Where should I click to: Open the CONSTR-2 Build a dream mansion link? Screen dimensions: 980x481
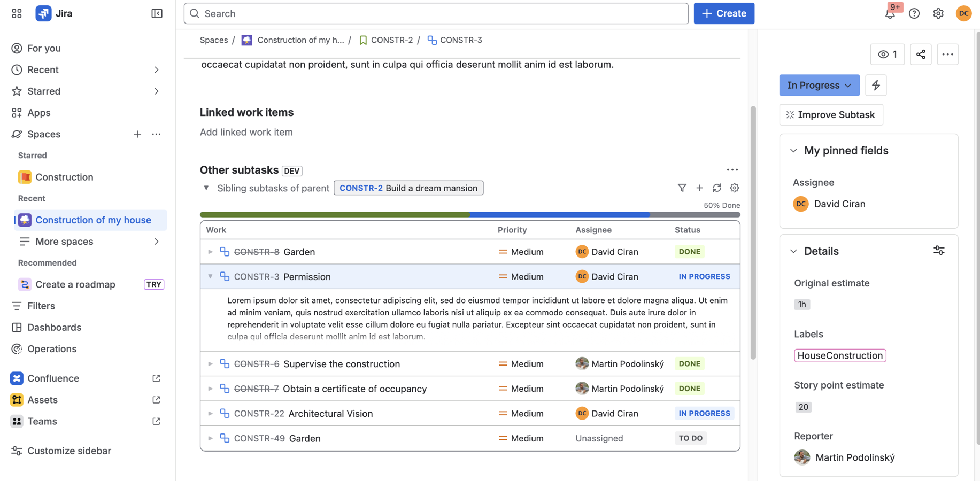coord(408,188)
